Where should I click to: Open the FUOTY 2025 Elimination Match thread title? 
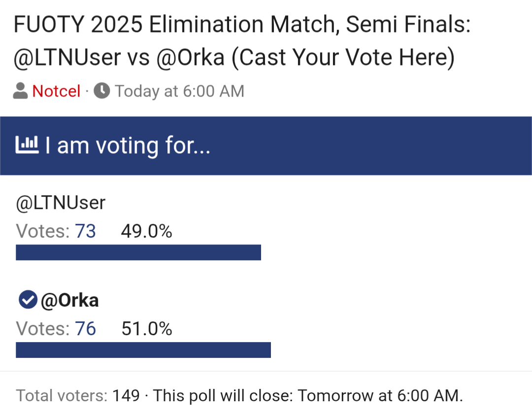coord(241,41)
